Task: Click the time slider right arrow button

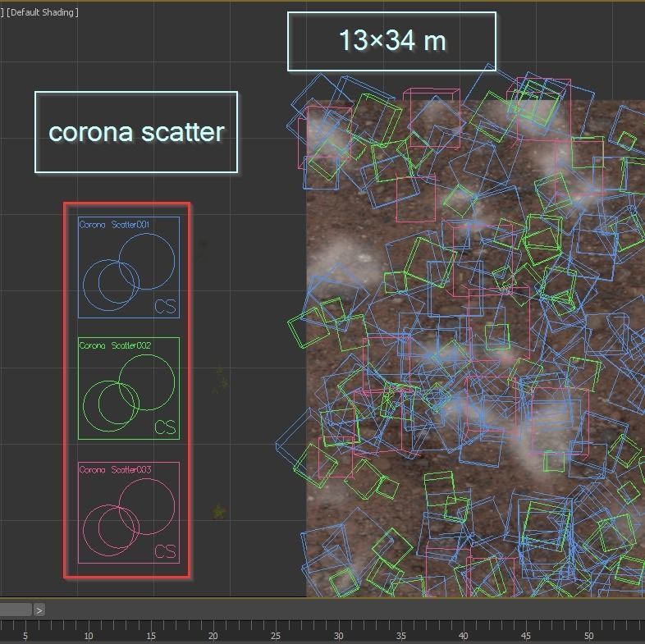Action: point(39,610)
